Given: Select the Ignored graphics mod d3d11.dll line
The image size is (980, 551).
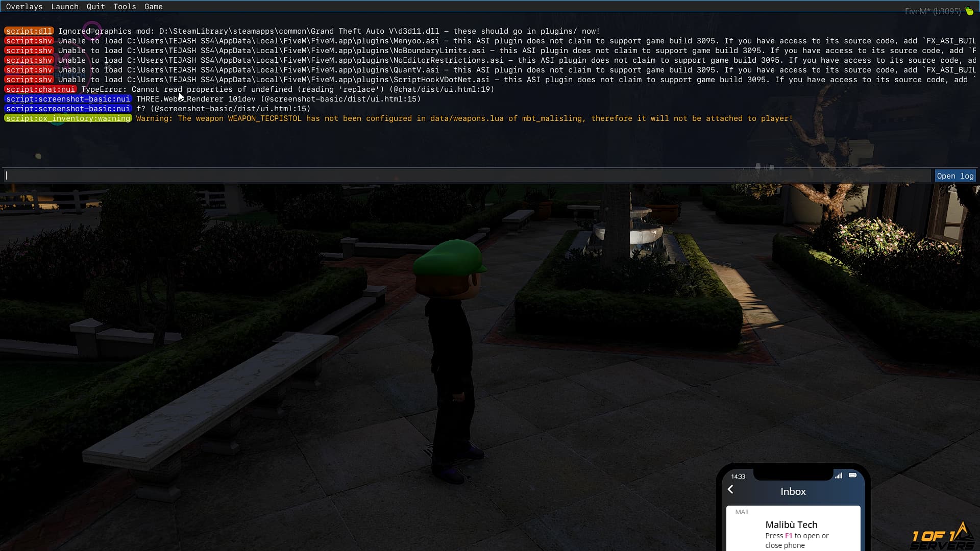Looking at the screenshot, I should pos(329,31).
